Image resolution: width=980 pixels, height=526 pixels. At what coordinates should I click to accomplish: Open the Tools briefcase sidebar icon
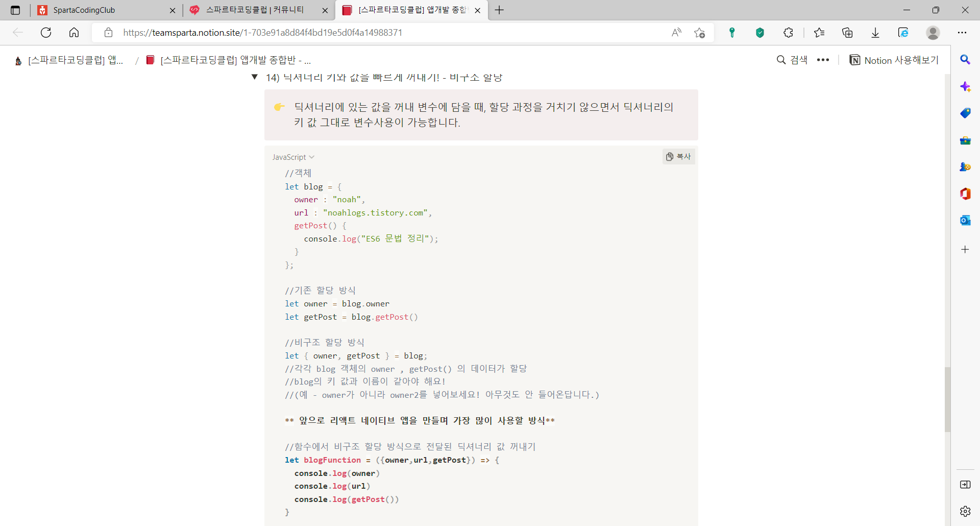coord(965,140)
